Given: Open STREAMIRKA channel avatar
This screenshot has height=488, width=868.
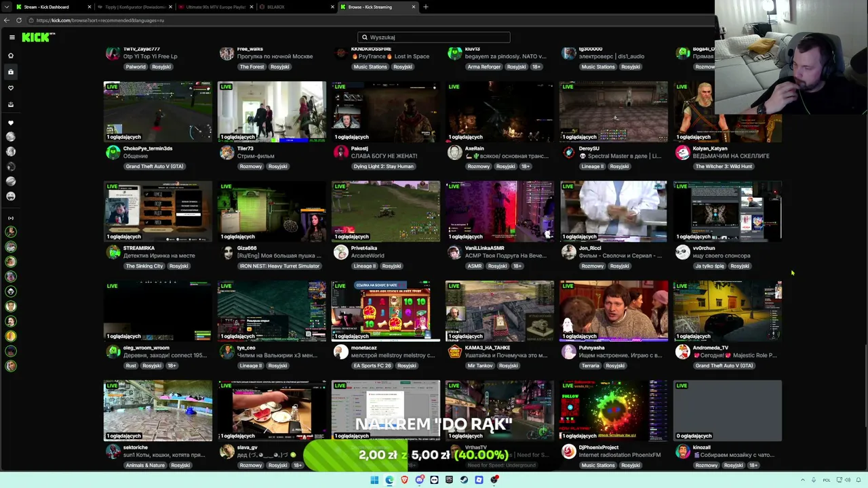Looking at the screenshot, I should (113, 252).
